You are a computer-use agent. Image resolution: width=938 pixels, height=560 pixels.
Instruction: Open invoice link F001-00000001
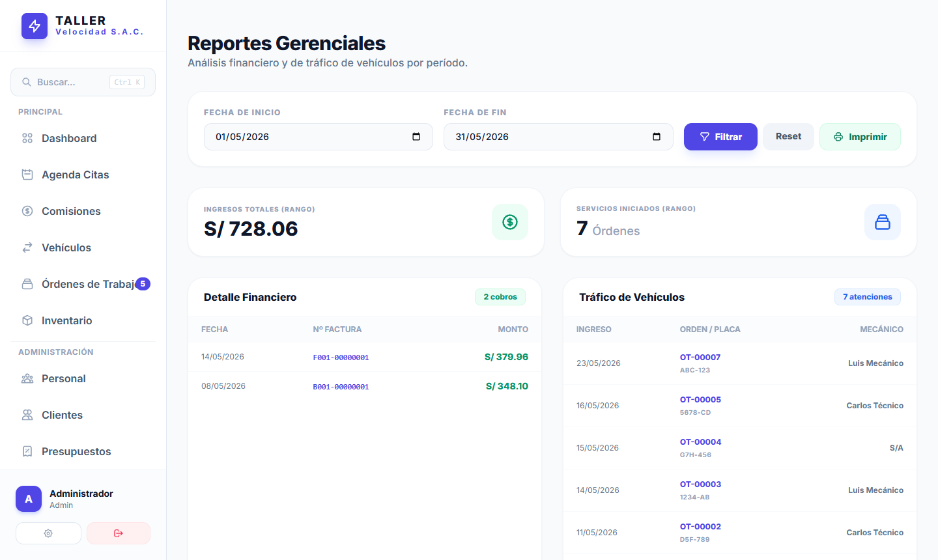[341, 357]
